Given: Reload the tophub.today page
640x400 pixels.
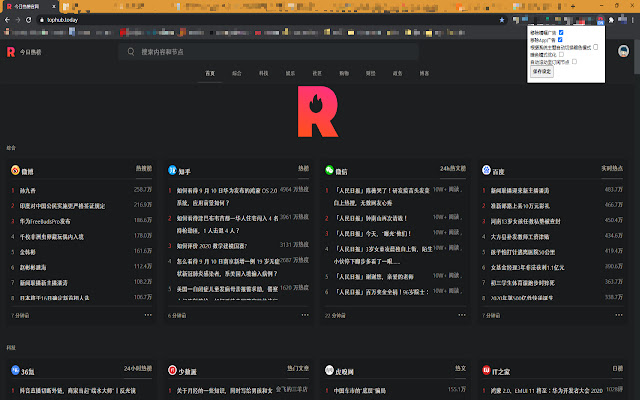Looking at the screenshot, I should pyautogui.click(x=29, y=20).
